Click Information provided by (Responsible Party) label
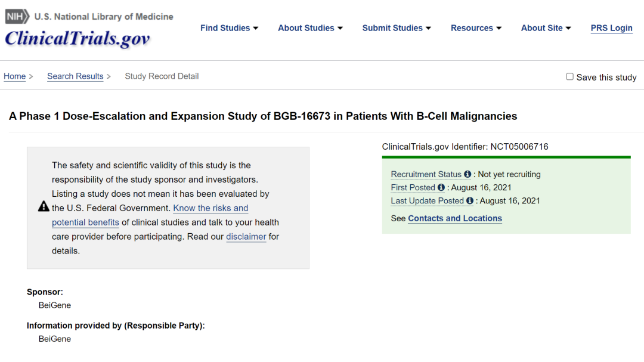Image resolution: width=644 pixels, height=362 pixels. coord(116,326)
